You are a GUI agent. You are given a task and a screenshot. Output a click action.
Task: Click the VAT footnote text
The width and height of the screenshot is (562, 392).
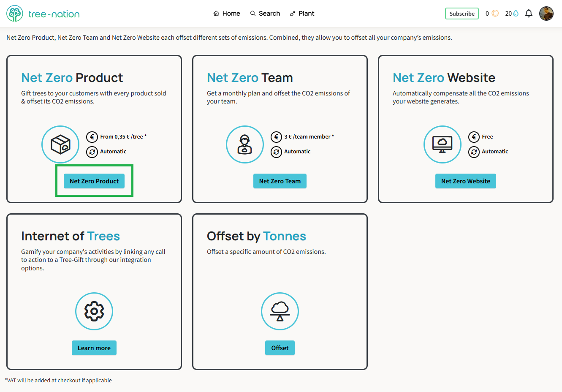coord(58,380)
